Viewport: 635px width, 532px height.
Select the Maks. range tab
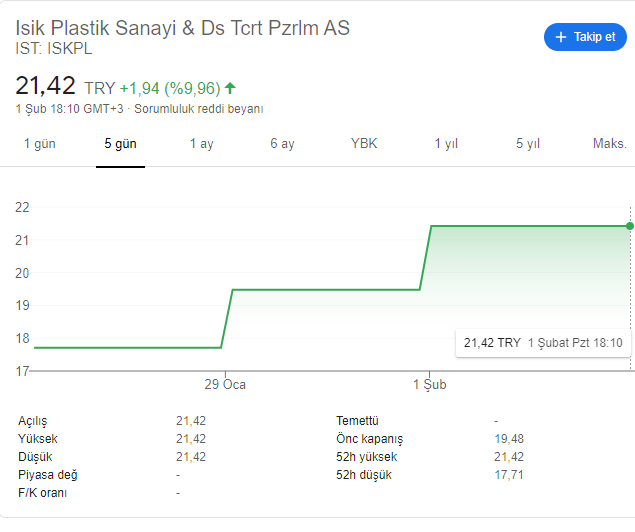pos(609,144)
